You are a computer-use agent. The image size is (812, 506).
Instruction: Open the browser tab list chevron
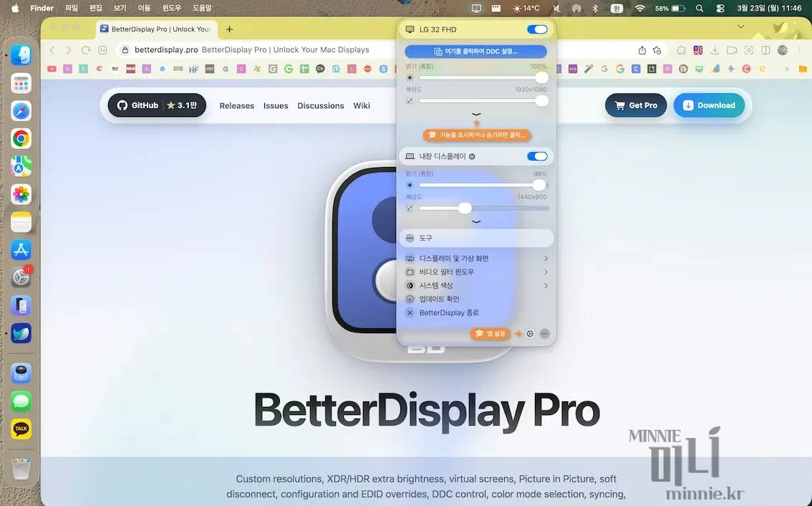tap(741, 27)
